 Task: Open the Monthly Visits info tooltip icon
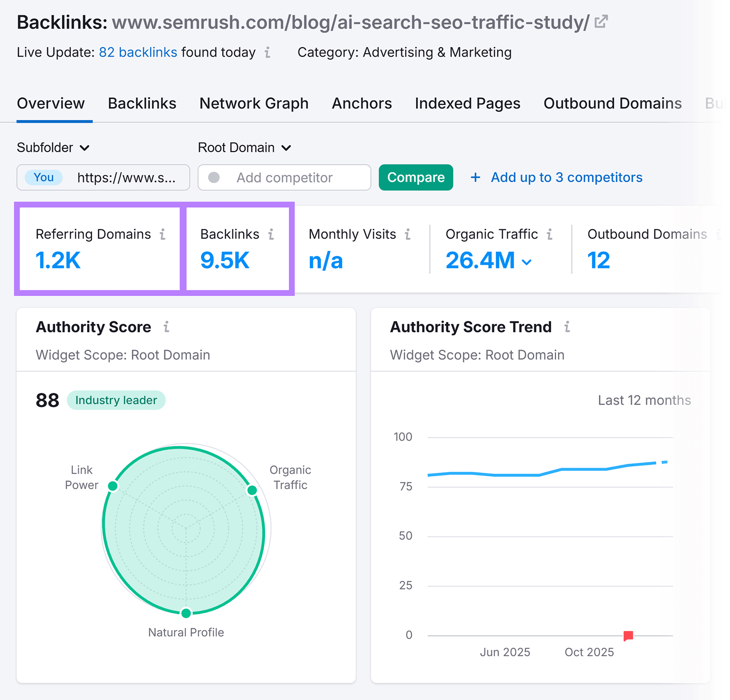point(408,234)
